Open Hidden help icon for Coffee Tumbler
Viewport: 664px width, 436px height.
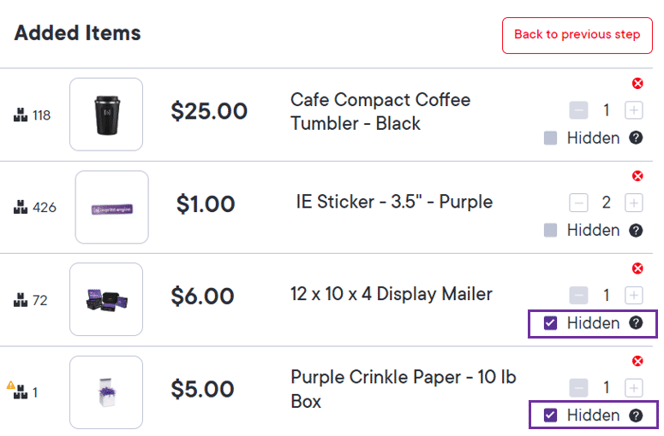[x=636, y=138]
